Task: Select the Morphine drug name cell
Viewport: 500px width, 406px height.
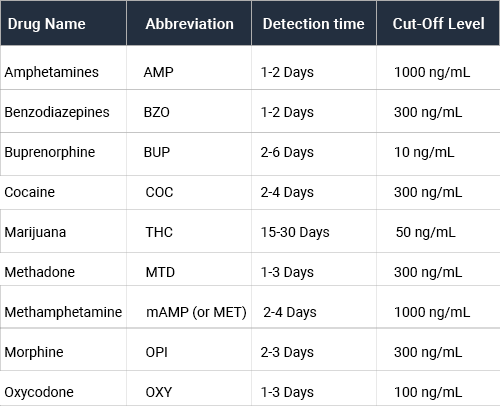Action: click(63, 349)
